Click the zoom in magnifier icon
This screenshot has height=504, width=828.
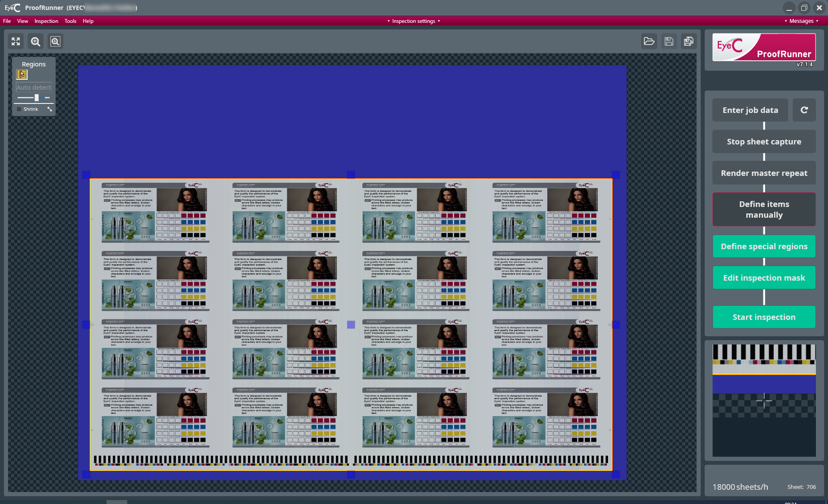36,41
